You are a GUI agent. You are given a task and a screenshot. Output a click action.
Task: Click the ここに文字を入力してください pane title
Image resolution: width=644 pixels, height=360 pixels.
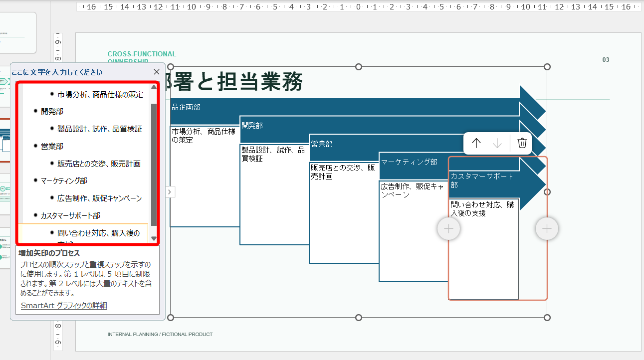(x=57, y=72)
